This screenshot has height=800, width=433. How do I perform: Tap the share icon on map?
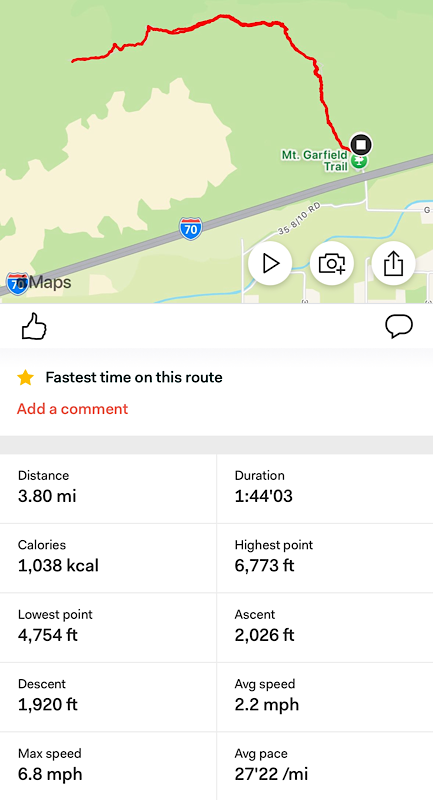pos(394,263)
